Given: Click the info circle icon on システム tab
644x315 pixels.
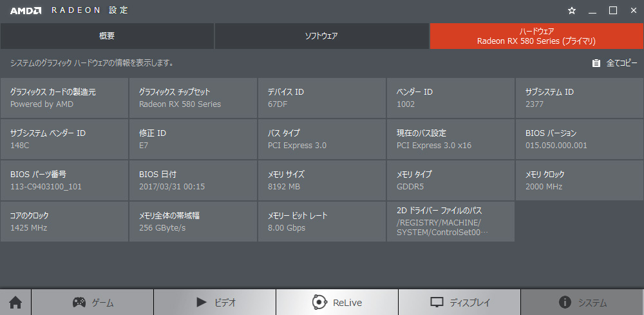Looking at the screenshot, I should (565, 303).
